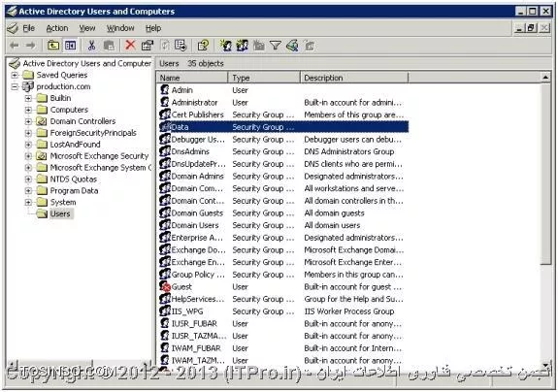Click the Cut scissors toolbar icon
Viewport: 558px width, 392px height.
91,46
